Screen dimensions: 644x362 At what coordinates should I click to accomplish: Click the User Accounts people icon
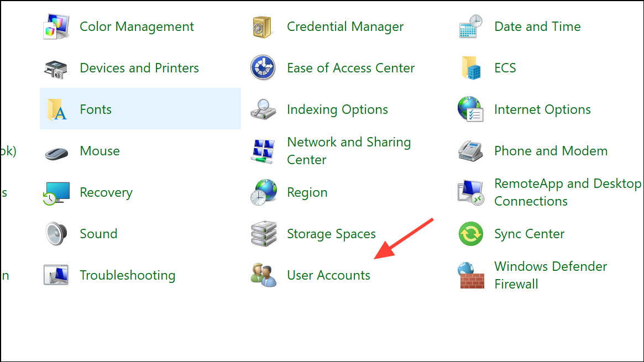coord(263,275)
